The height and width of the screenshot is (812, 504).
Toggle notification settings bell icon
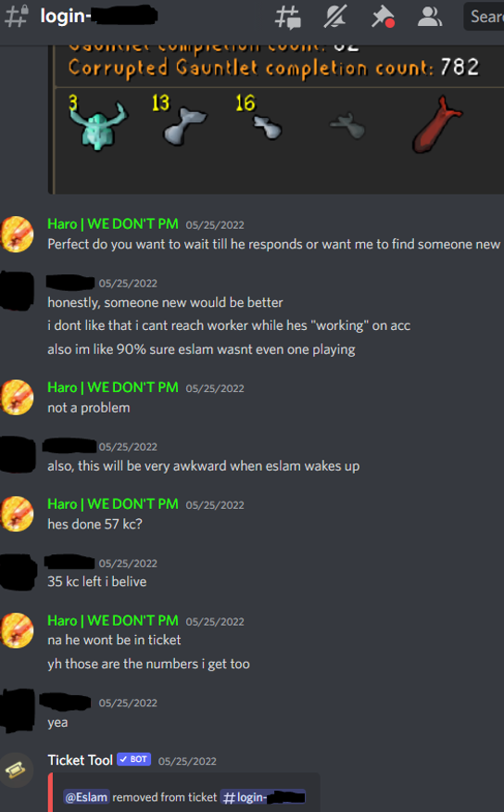(x=334, y=16)
